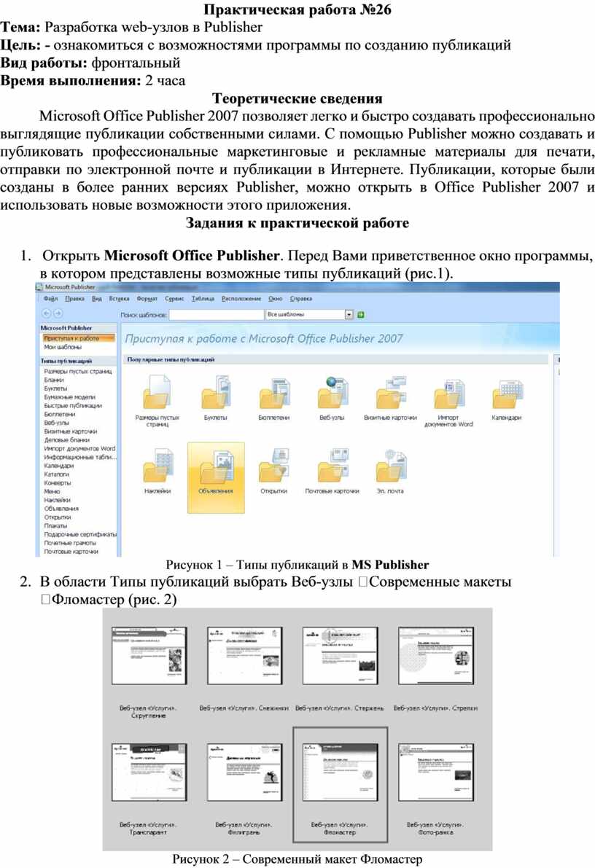Select Плакаты in the sidebar
This screenshot has height=868, width=595.
[55, 526]
